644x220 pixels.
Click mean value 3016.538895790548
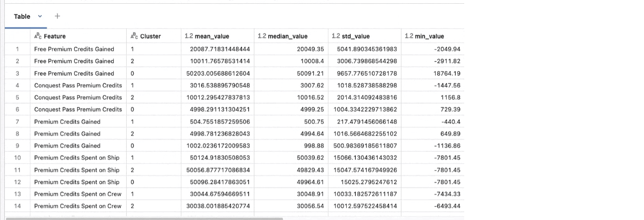220,85
